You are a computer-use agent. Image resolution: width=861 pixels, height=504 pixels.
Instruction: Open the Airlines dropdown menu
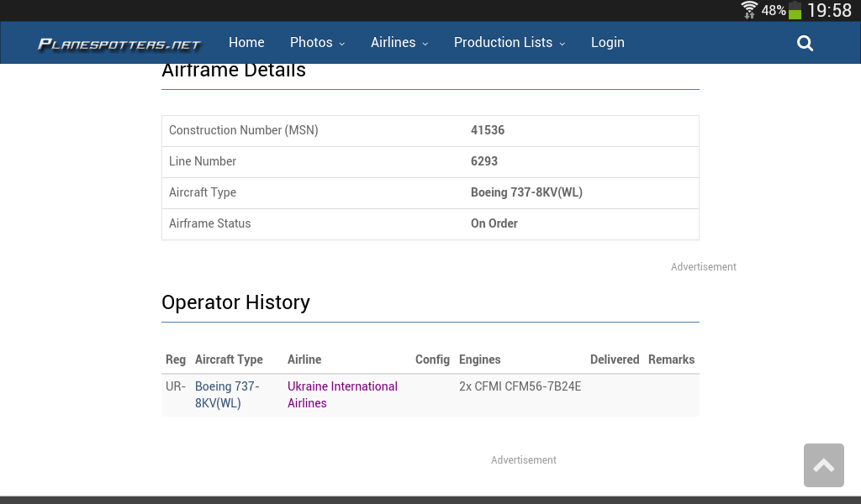[399, 43]
